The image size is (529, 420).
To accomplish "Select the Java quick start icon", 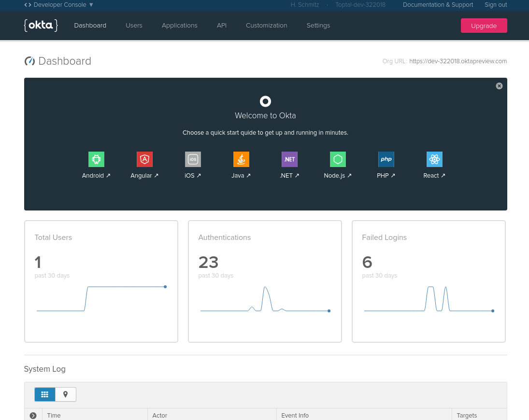I will (x=241, y=159).
